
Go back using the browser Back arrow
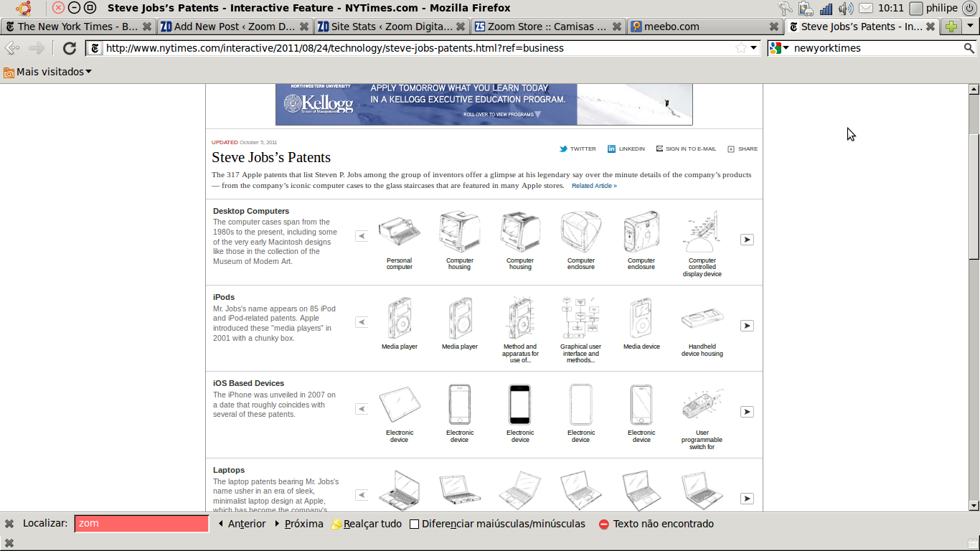pyautogui.click(x=12, y=48)
